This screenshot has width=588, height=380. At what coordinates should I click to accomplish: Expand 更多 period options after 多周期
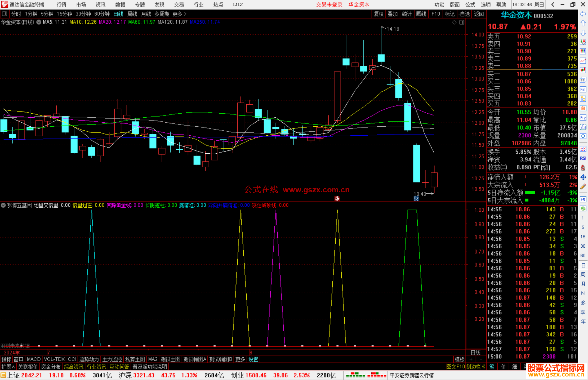tap(179, 14)
